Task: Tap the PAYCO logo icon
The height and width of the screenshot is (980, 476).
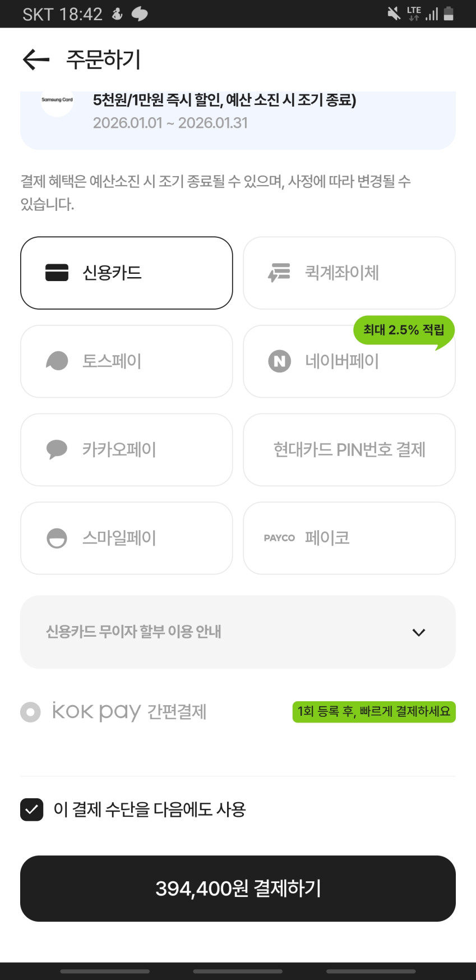Action: (x=279, y=538)
